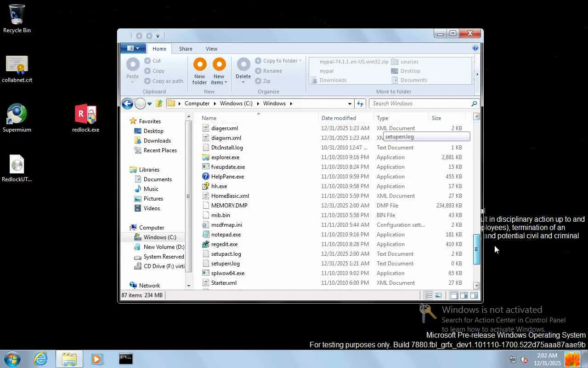
Task: Click the Computer breadcrumb in the address bar
Action: tap(197, 103)
